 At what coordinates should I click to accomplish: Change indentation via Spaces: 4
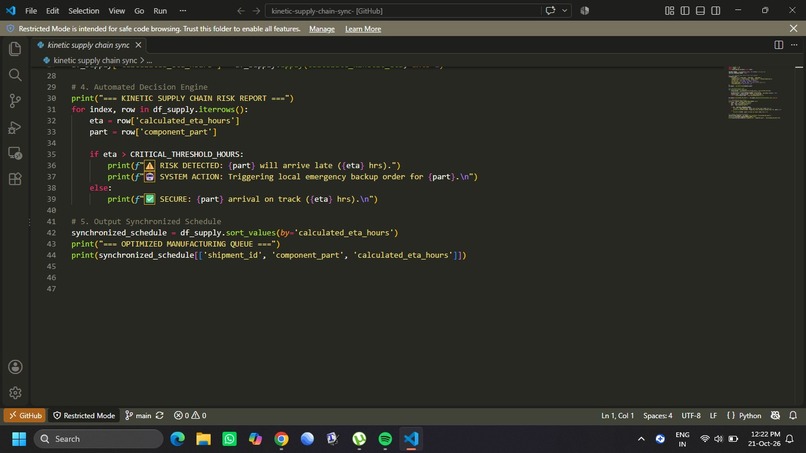(657, 415)
